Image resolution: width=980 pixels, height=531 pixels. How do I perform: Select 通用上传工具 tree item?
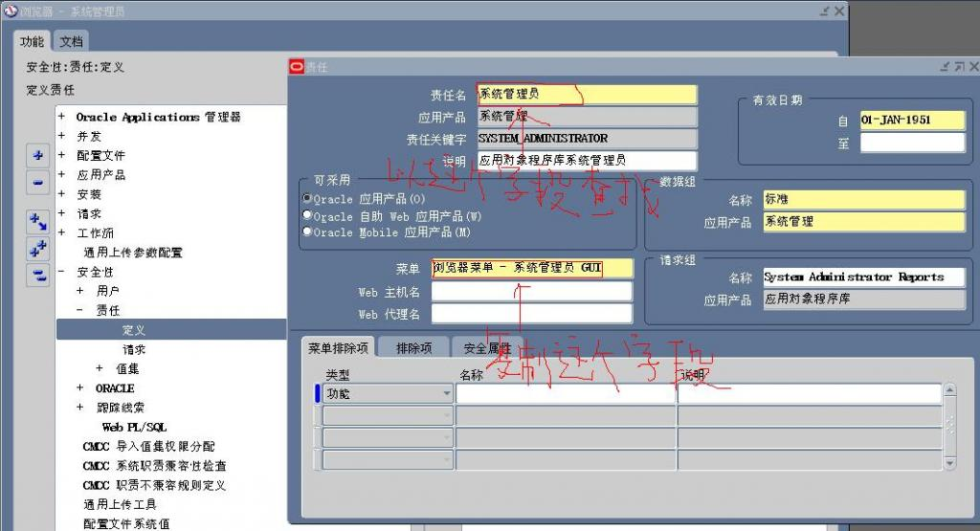click(120, 504)
